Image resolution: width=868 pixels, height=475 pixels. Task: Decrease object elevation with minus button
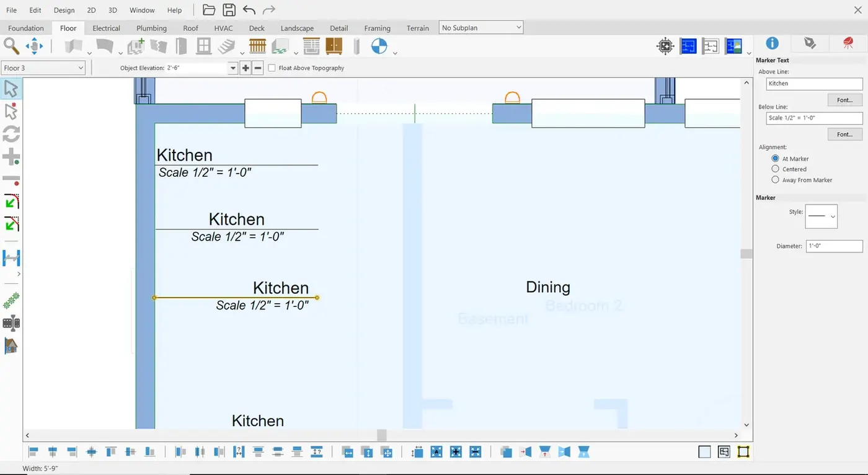pyautogui.click(x=258, y=68)
